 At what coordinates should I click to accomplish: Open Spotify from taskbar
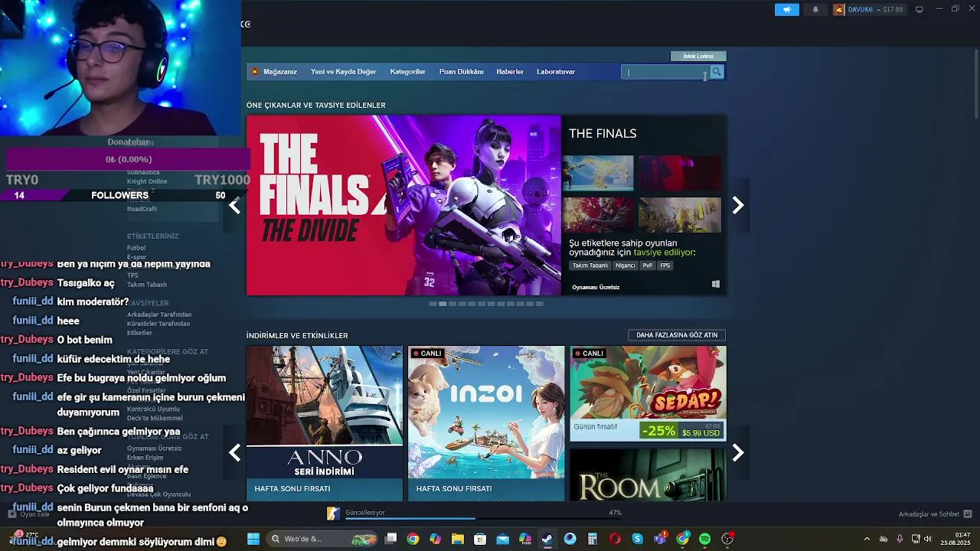(x=704, y=539)
